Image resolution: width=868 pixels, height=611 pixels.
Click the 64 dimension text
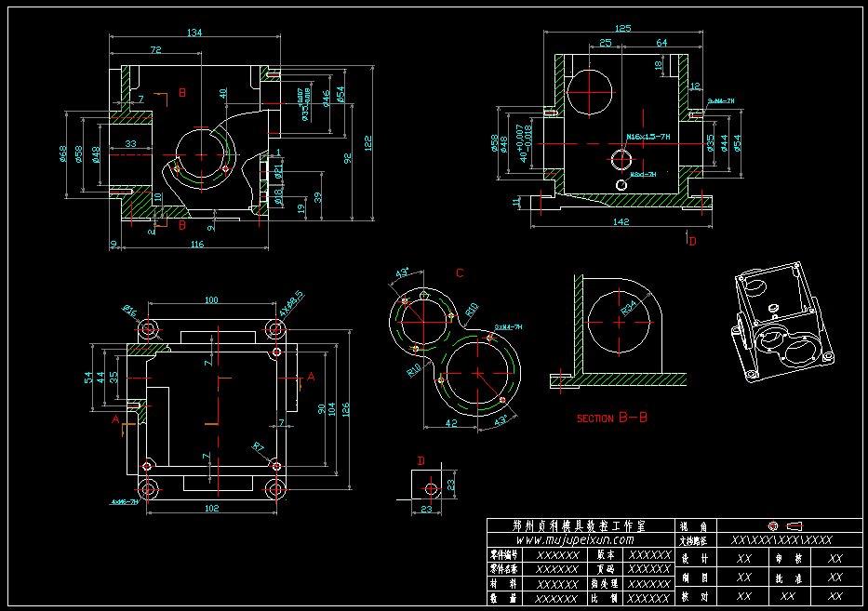point(661,43)
